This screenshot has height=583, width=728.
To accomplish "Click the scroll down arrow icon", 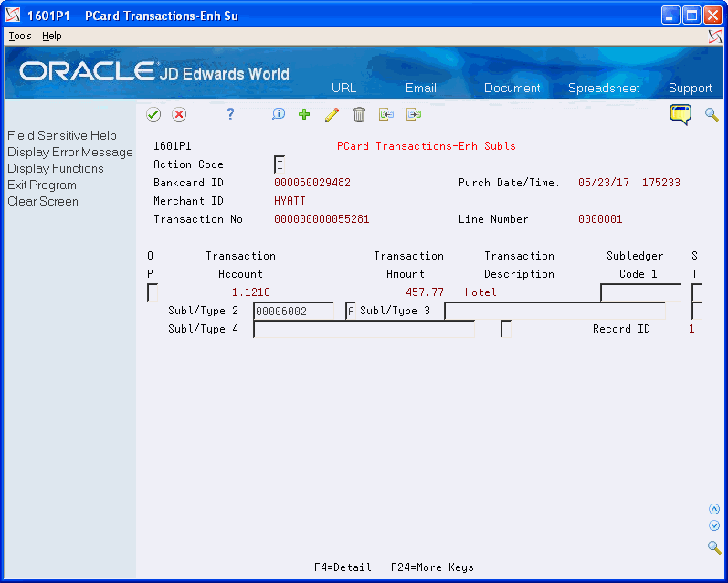I will [x=714, y=525].
